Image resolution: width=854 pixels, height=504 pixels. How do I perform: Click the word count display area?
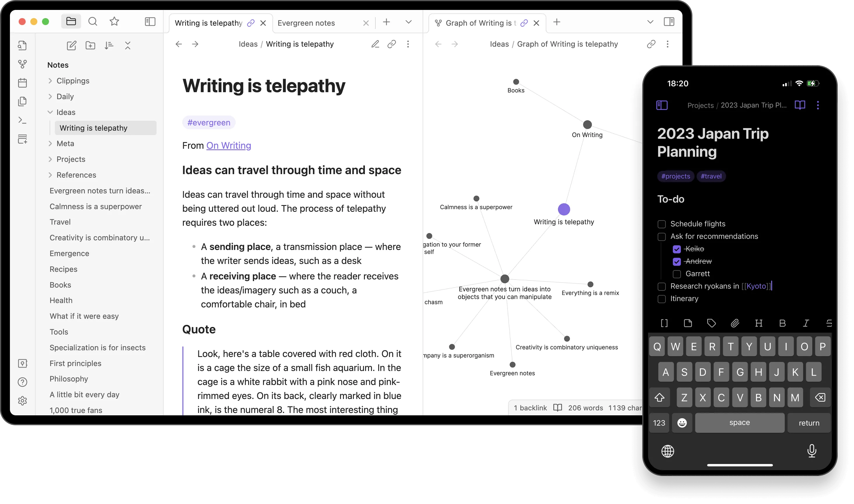tap(585, 407)
